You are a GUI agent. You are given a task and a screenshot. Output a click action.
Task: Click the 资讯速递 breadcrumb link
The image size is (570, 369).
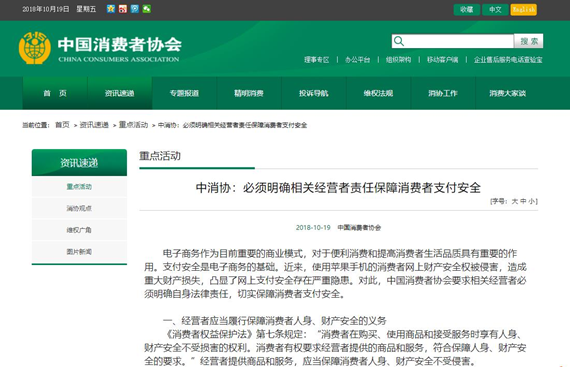(x=94, y=125)
